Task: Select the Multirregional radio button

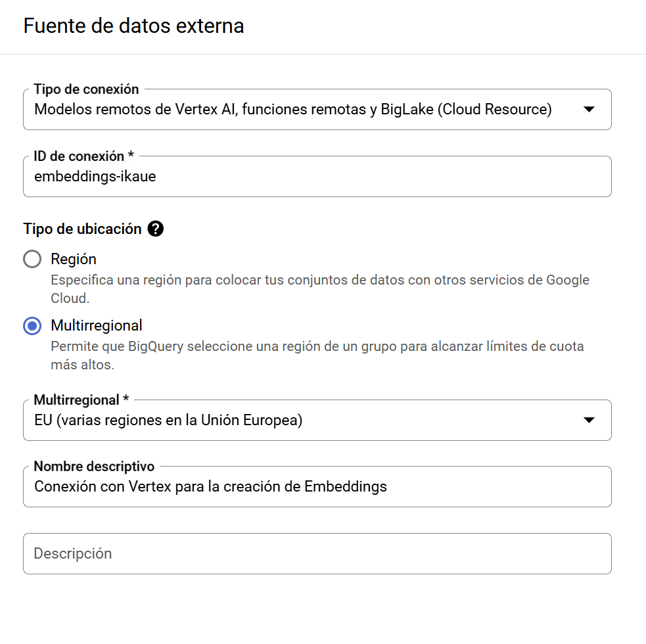Action: pos(32,325)
